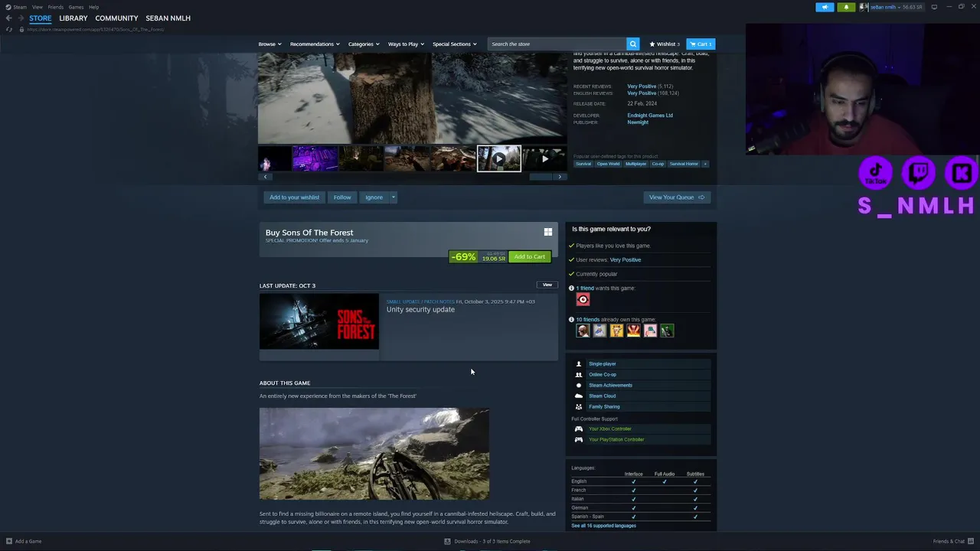
Task: Open the Downloads status icon
Action: tap(447, 541)
